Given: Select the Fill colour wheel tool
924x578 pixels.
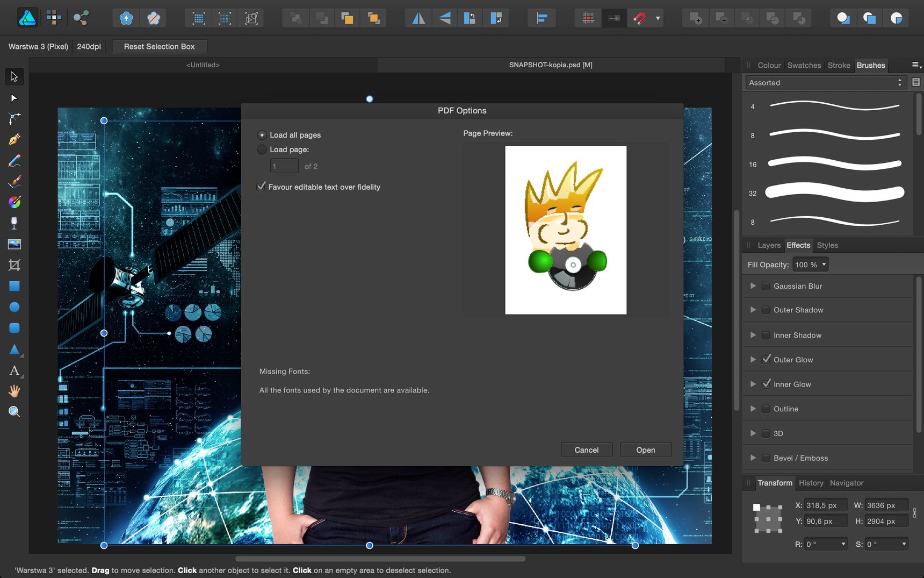Looking at the screenshot, I should click(x=14, y=202).
